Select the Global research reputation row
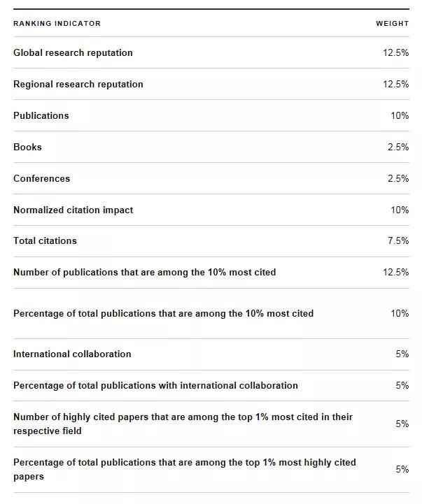Image resolution: width=422 pixels, height=504 pixels. (73, 53)
